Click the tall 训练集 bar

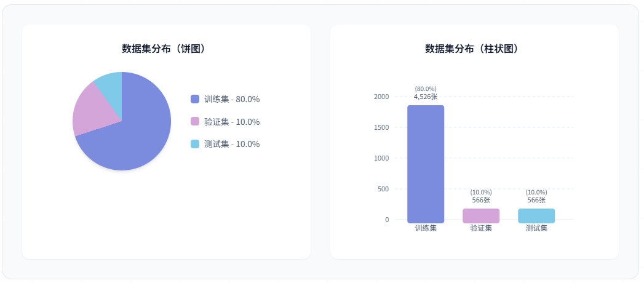coord(426,164)
